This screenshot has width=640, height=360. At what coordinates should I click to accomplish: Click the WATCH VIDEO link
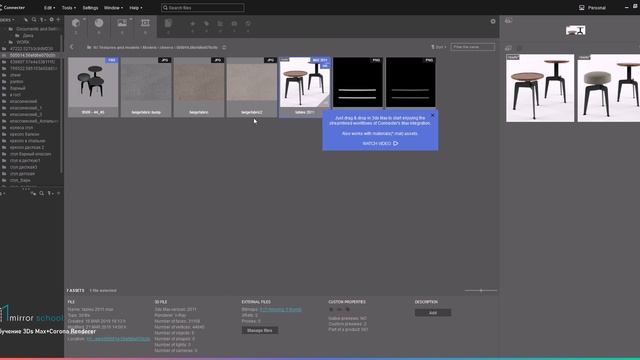point(380,144)
